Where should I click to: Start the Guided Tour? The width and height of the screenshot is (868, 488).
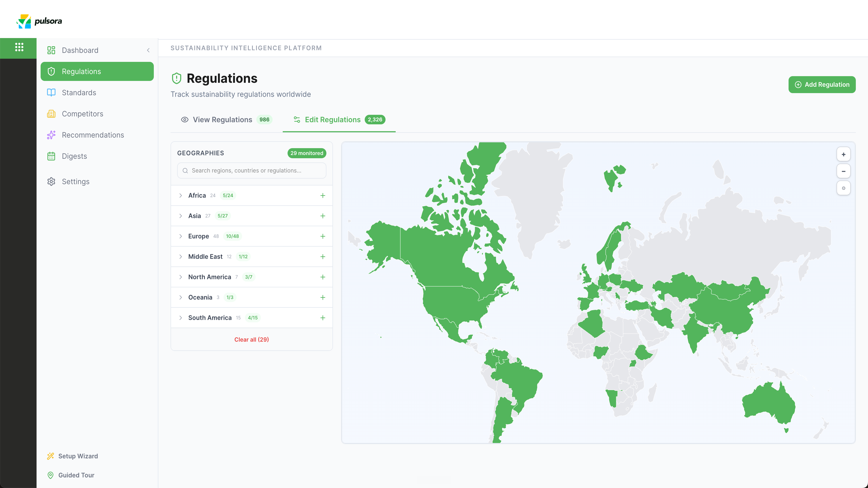pyautogui.click(x=71, y=475)
